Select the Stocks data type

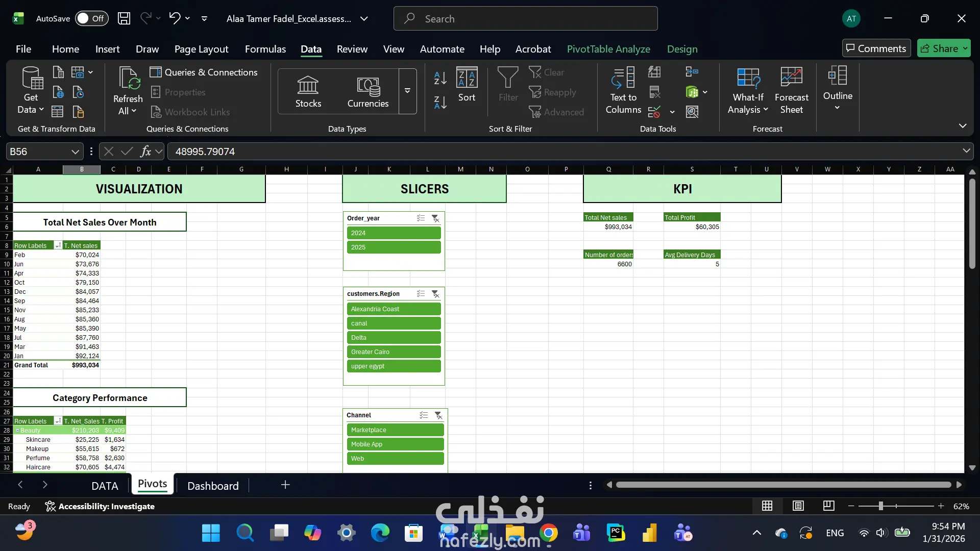[x=308, y=91]
